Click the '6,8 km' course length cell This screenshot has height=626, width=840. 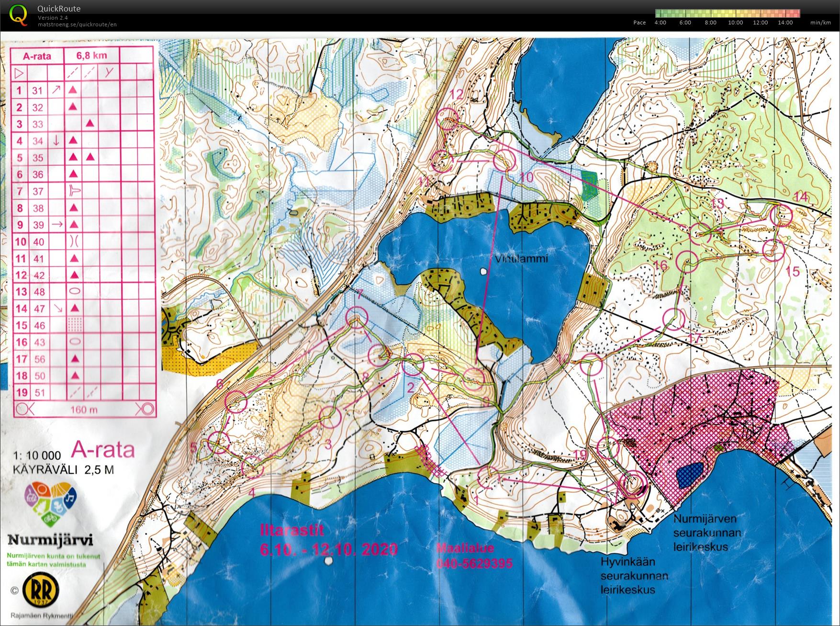pyautogui.click(x=92, y=56)
